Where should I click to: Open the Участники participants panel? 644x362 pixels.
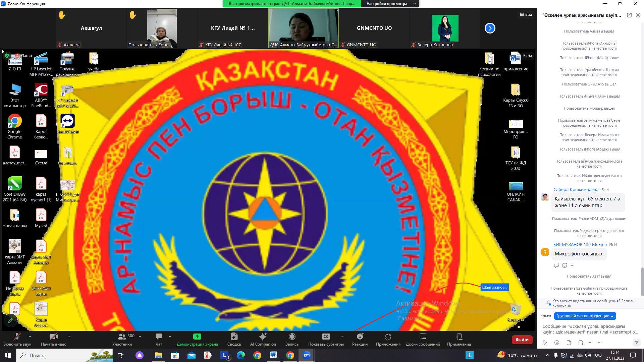[122, 339]
